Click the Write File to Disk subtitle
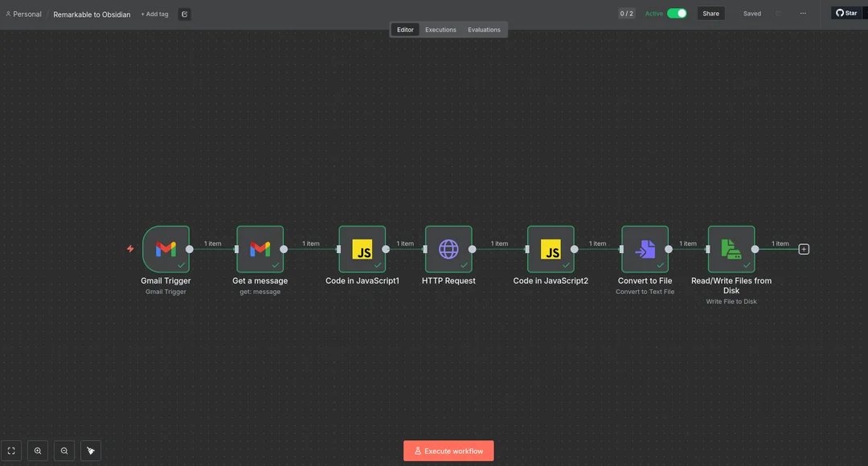The width and height of the screenshot is (868, 466). [x=731, y=301]
